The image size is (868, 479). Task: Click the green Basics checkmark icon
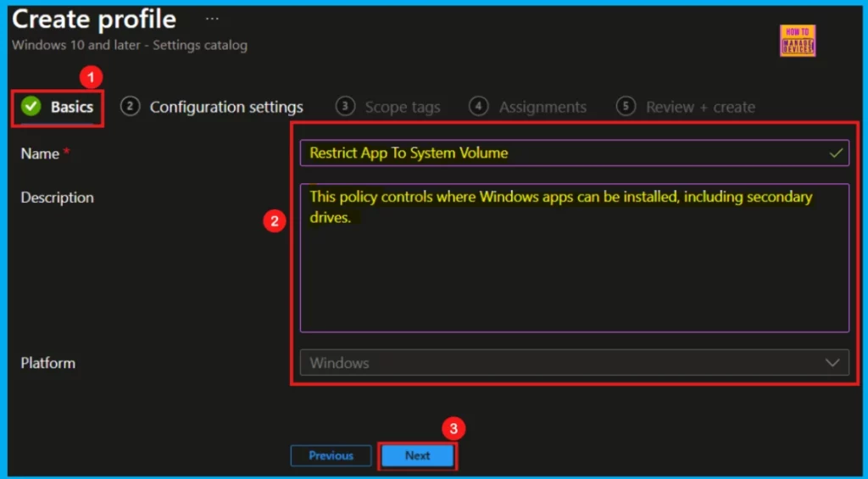31,106
